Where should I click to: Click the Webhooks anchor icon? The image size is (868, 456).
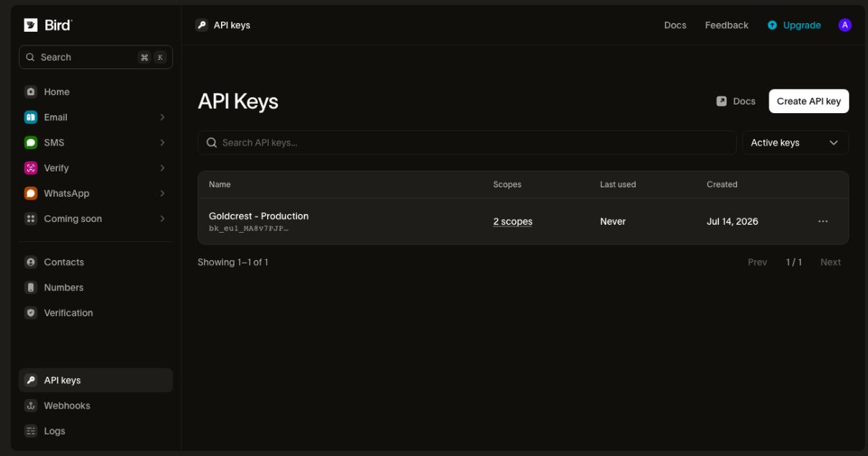coord(30,406)
